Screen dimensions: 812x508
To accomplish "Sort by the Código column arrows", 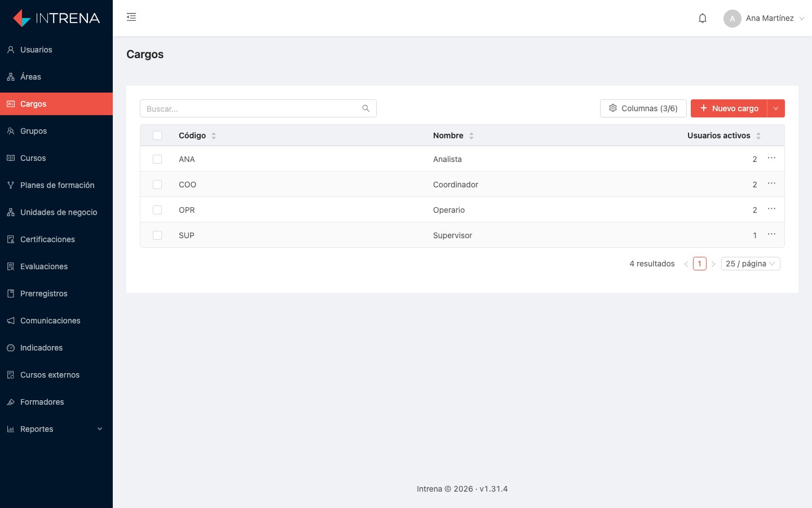I will [x=214, y=135].
